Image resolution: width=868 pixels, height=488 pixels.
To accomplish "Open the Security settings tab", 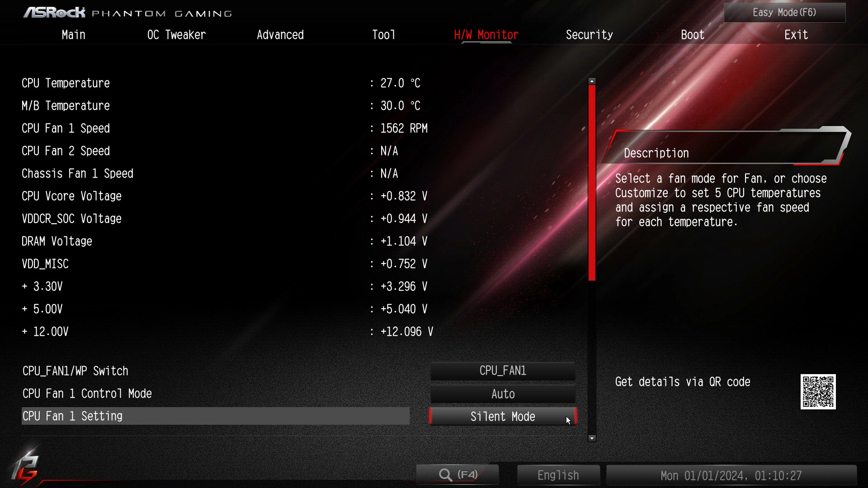I will click(x=589, y=34).
